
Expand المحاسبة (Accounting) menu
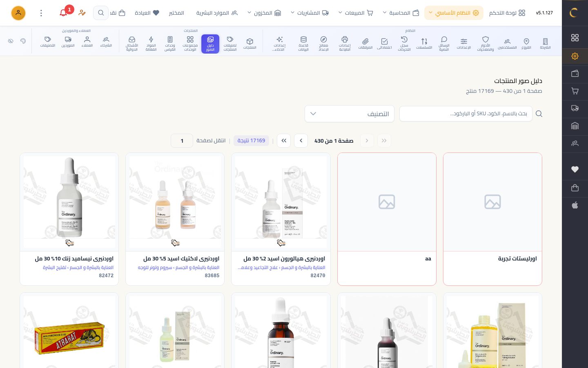tap(401, 13)
